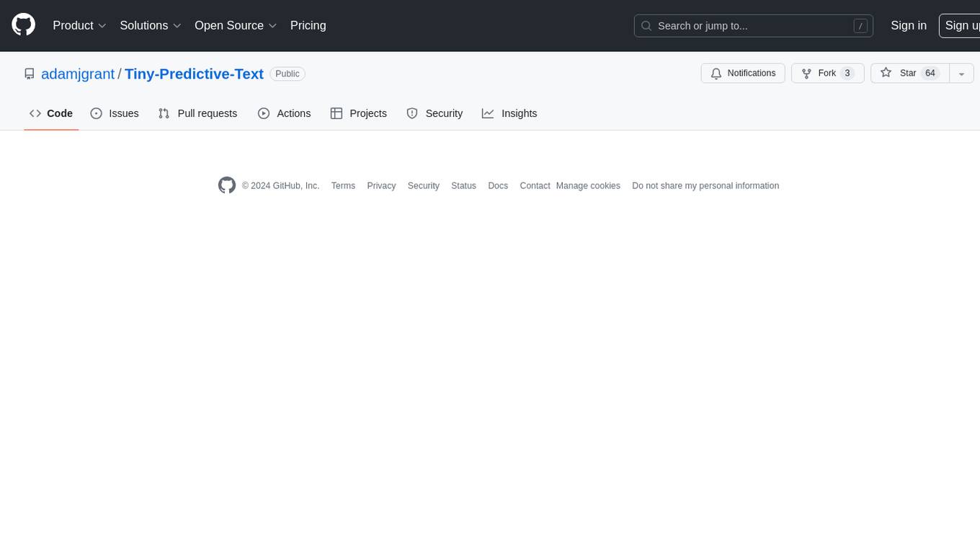Screen dimensions: 980x551
Task: Click Manage cookies in footer
Action: [x=588, y=186]
